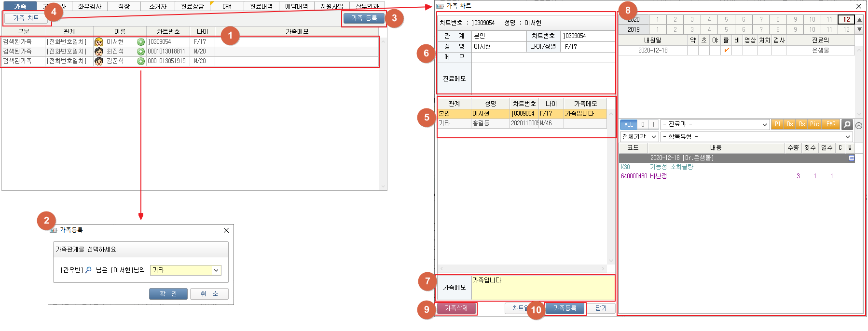Click magnifier icon next to [간우빈]

[x=88, y=270]
